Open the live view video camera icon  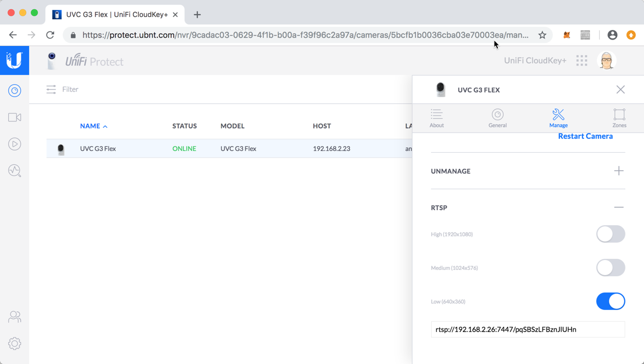point(15,117)
